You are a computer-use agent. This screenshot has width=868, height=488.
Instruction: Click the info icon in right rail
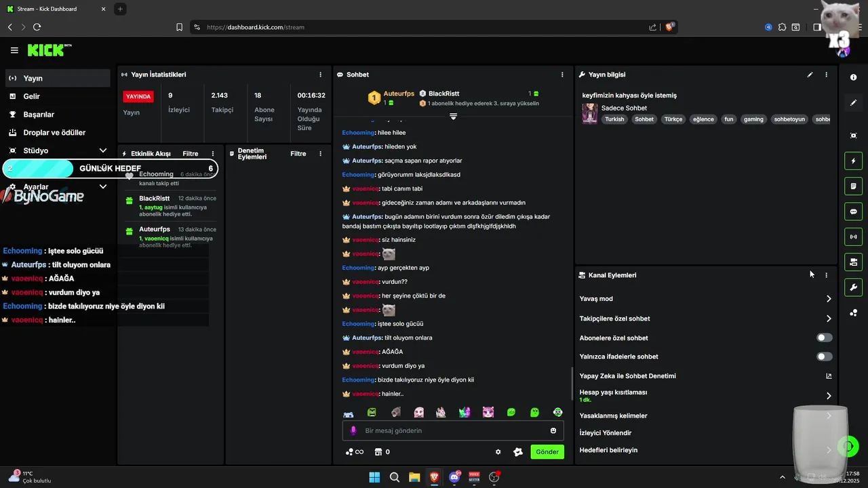tap(854, 77)
